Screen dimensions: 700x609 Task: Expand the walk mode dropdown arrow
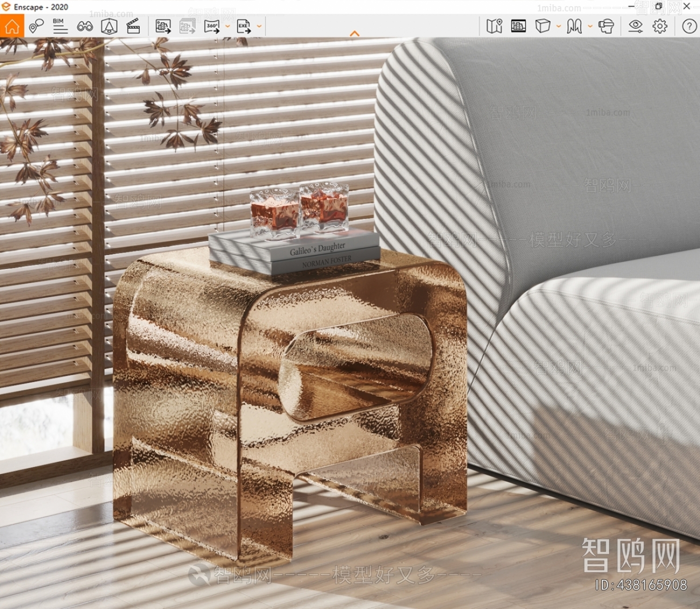coord(590,27)
